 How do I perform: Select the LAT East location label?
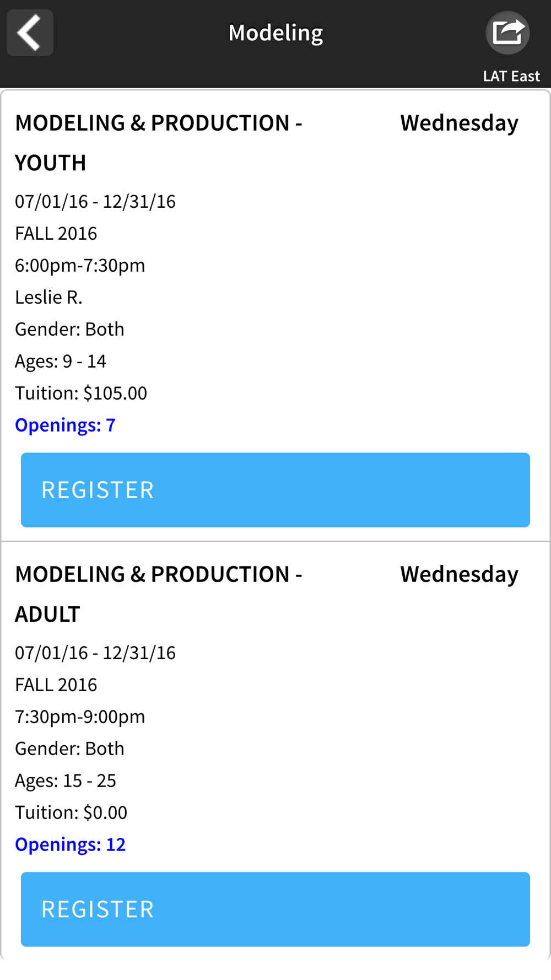click(511, 76)
